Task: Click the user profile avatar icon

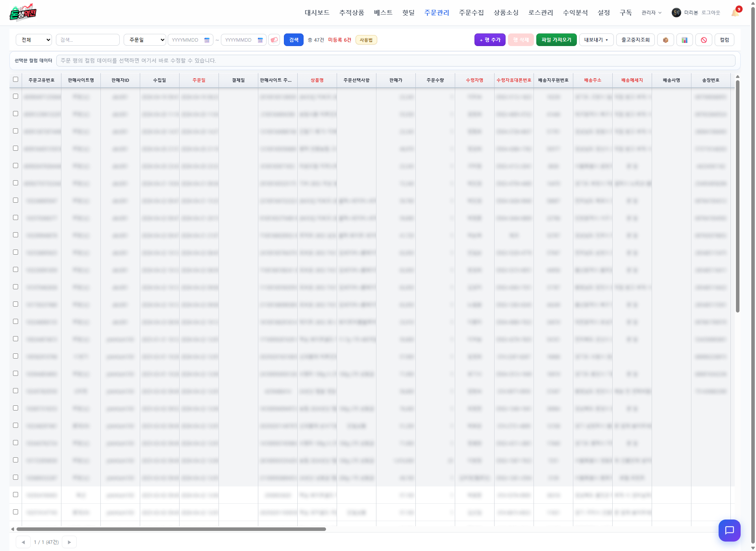Action: (676, 13)
